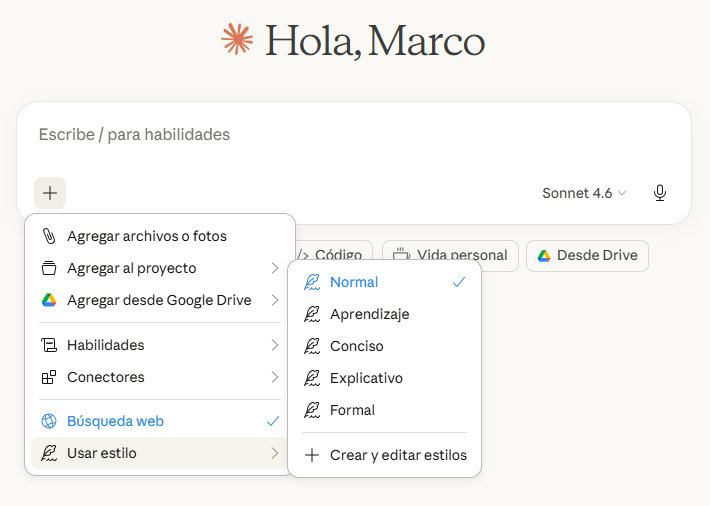Click the Conectores grid icon

[x=48, y=377]
